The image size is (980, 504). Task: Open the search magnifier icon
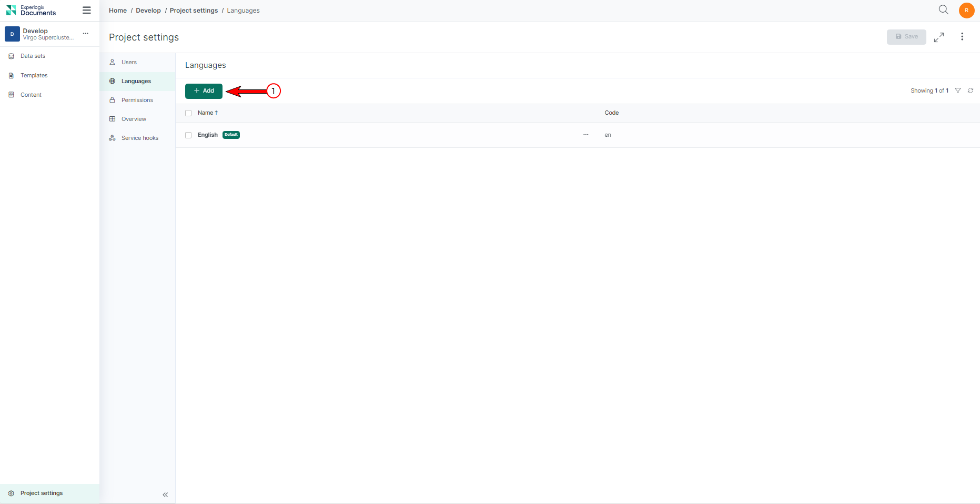pyautogui.click(x=943, y=10)
